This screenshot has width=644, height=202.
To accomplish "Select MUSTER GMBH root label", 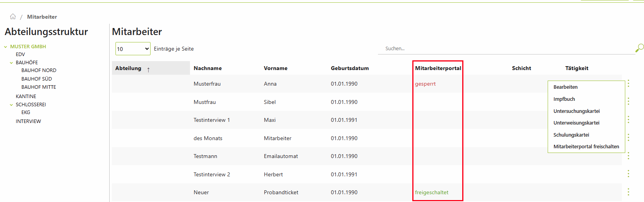I will pos(28,47).
